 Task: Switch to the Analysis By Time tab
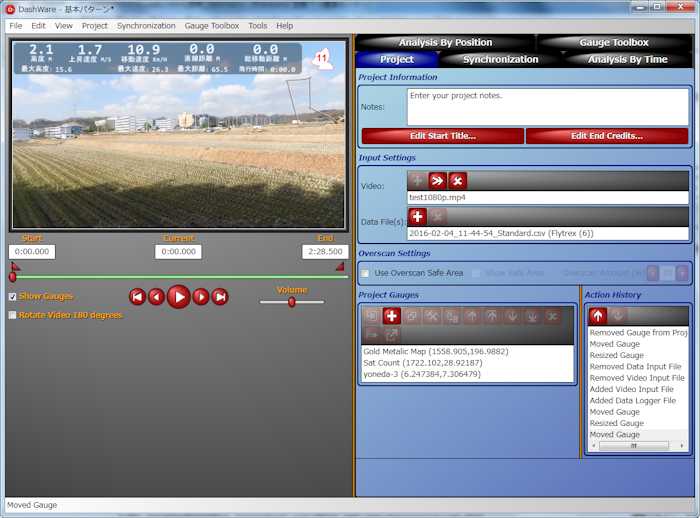(628, 59)
